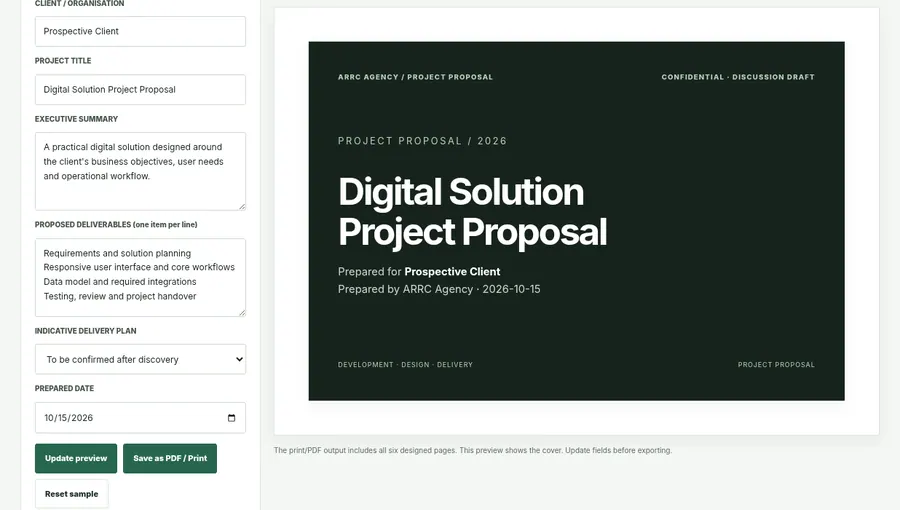Click Save as PDF / Print button
The image size is (900, 510).
[170, 458]
